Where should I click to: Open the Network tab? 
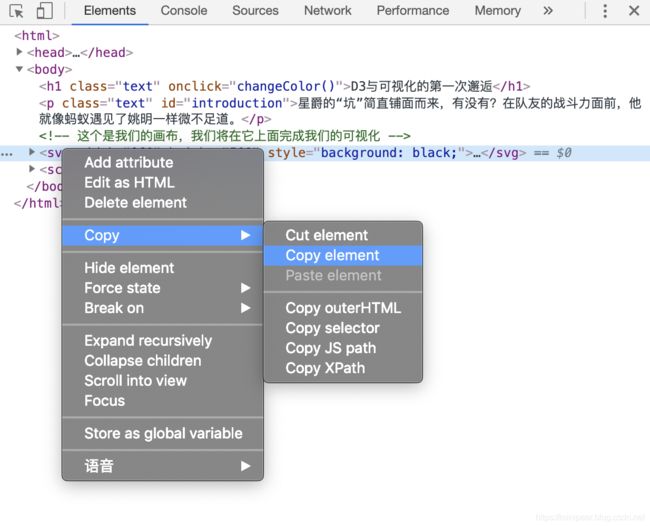[x=327, y=11]
